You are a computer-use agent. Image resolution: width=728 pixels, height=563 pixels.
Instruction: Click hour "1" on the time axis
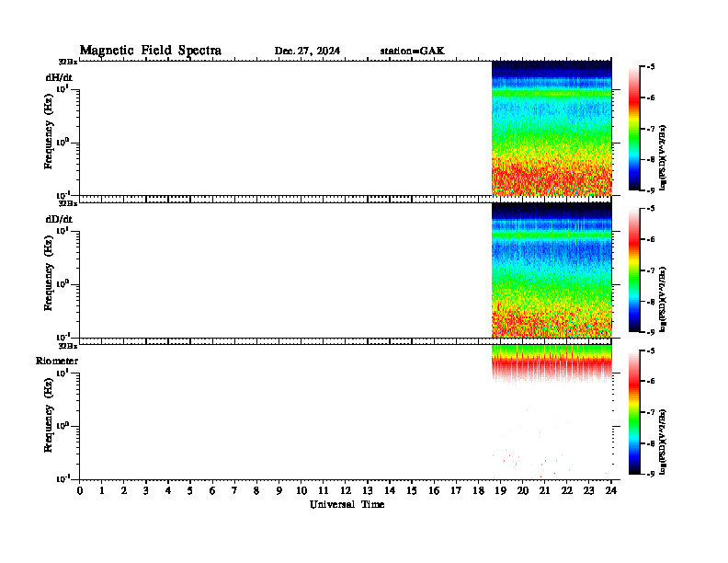point(102,490)
